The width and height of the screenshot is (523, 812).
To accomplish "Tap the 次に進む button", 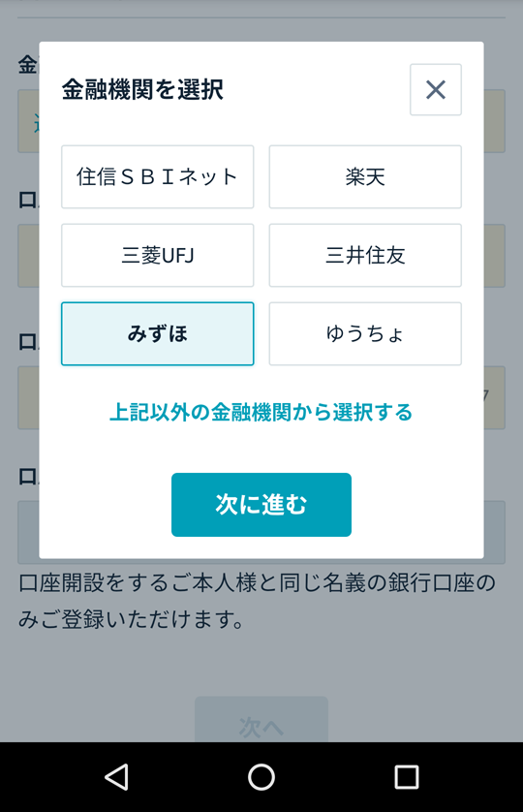I will pos(261,505).
